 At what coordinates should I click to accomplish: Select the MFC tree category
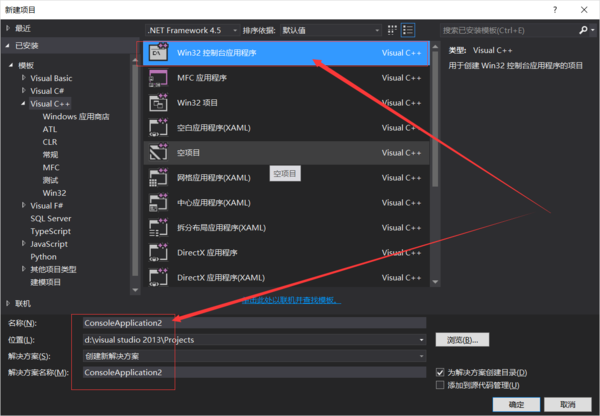pos(51,168)
